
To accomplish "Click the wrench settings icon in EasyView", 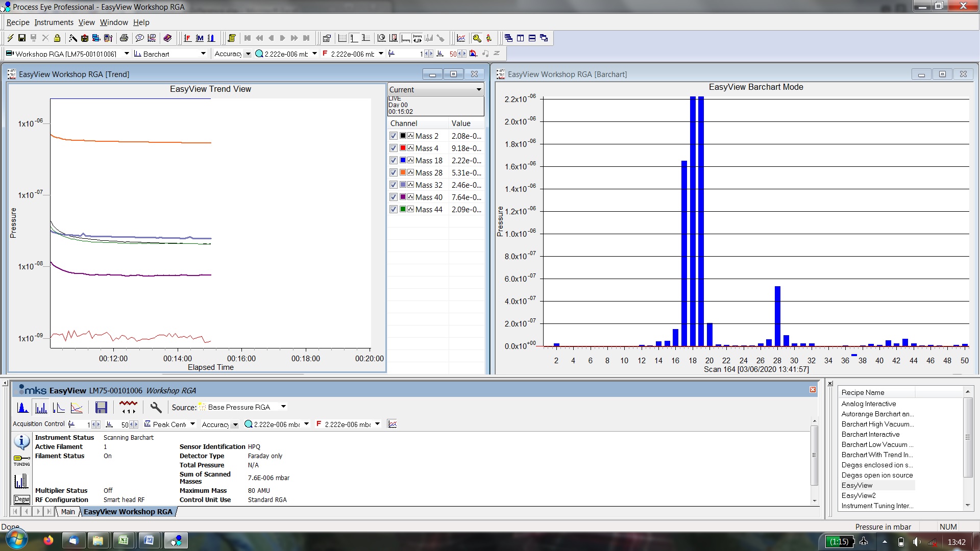I will click(156, 407).
